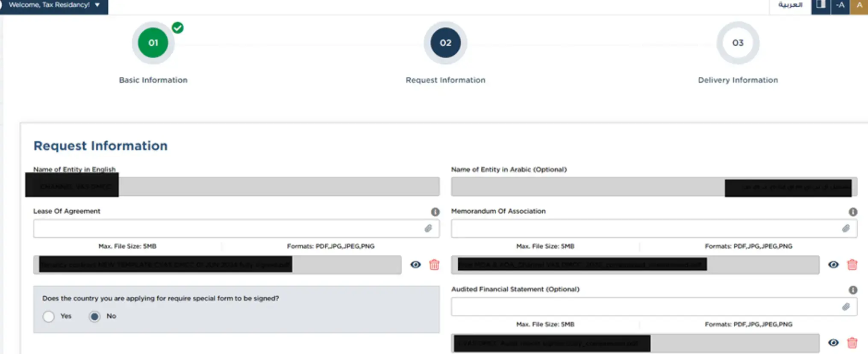The width and height of the screenshot is (868, 354).
Task: Go to step 01 Basic Information
Action: [x=153, y=43]
